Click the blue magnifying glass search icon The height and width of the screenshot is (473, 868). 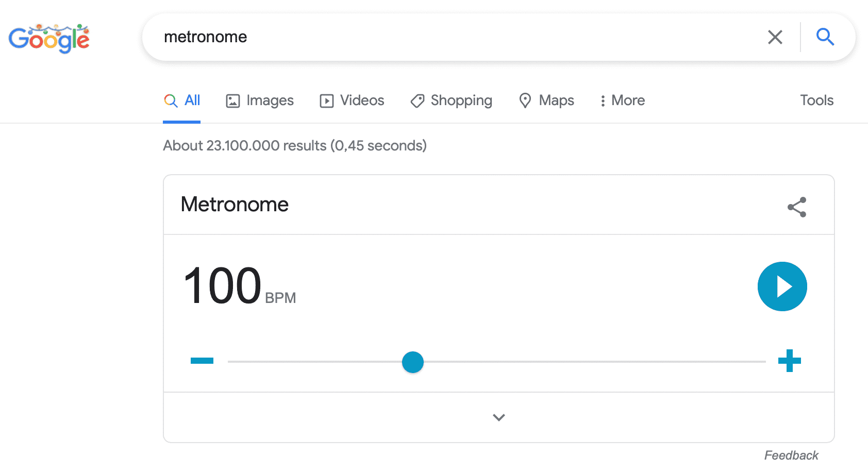(825, 37)
